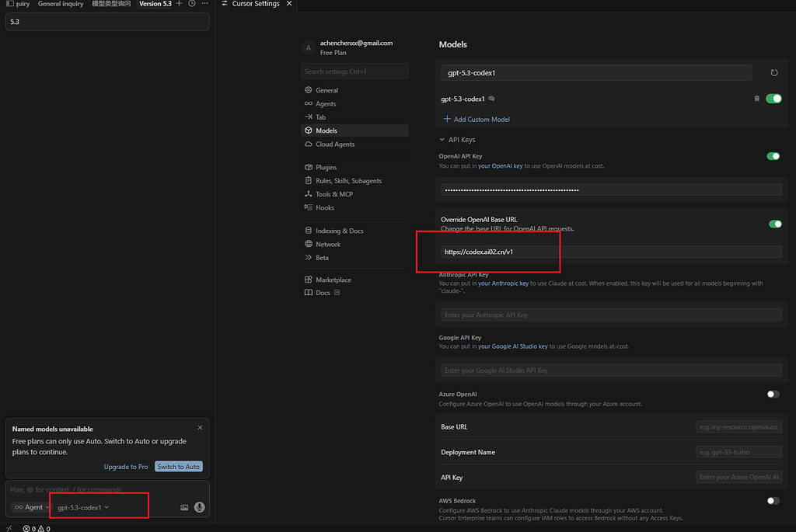Go to Agents settings

tap(354, 103)
